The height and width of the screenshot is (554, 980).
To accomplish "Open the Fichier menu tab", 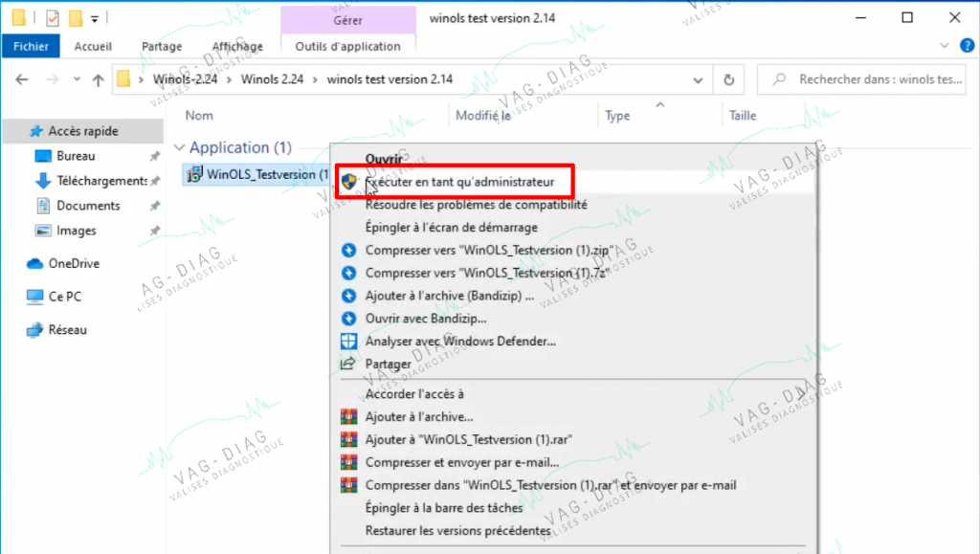I will click(31, 46).
